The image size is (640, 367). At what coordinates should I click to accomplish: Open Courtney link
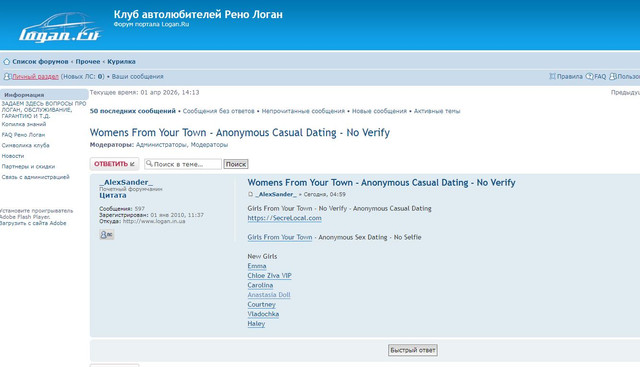pos(261,304)
